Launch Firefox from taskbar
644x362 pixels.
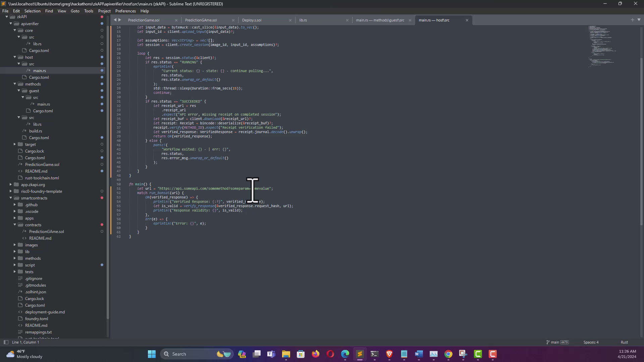316,354
